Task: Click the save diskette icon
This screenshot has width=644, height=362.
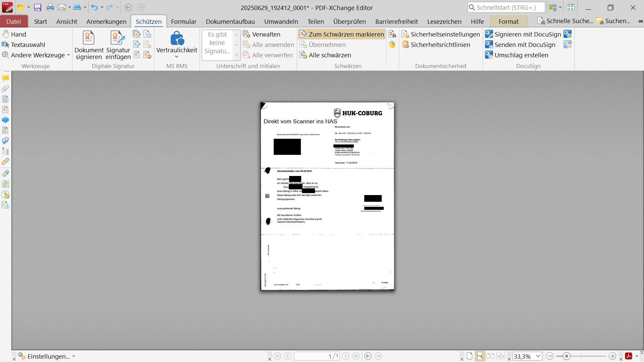Action: point(38,7)
